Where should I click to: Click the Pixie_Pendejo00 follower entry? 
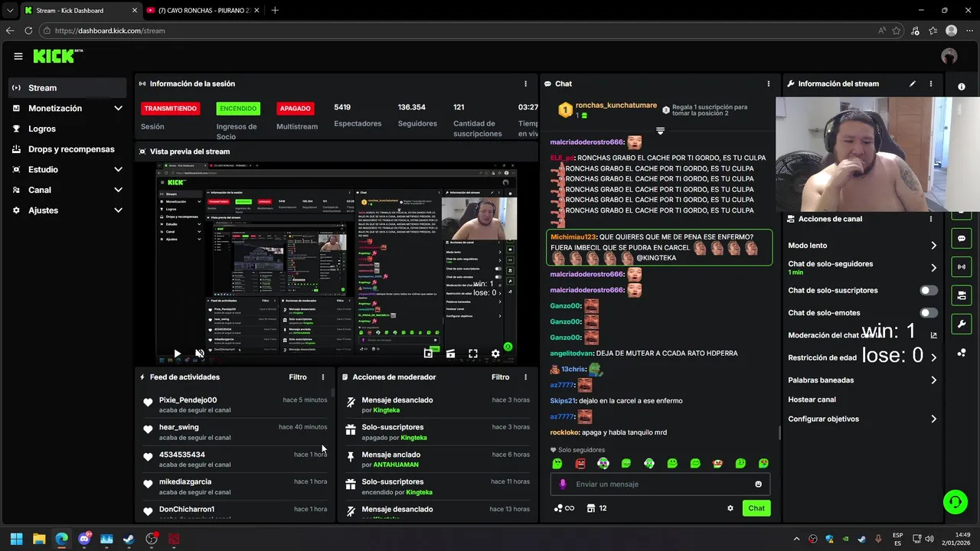236,406
